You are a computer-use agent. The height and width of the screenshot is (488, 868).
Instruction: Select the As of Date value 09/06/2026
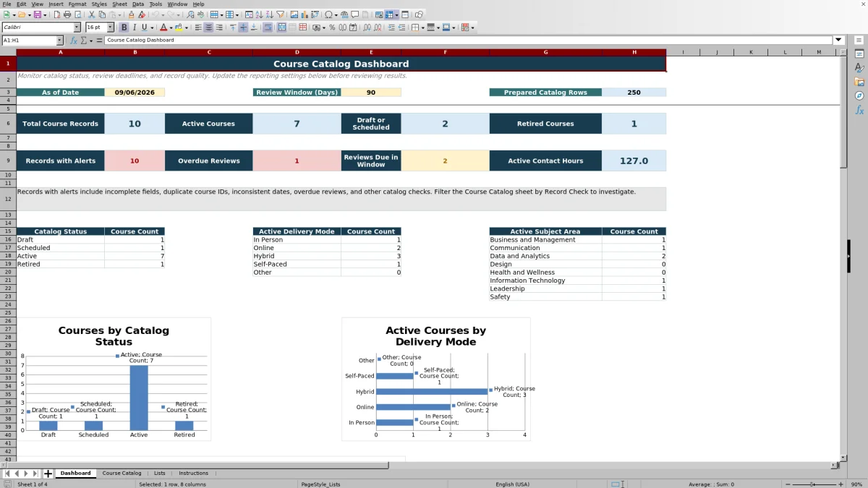click(x=135, y=93)
